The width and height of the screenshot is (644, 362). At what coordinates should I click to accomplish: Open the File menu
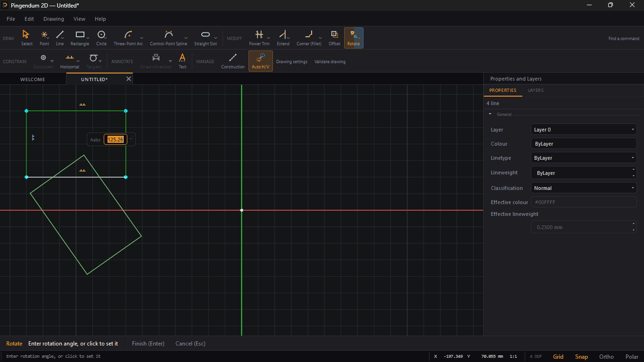(x=11, y=19)
